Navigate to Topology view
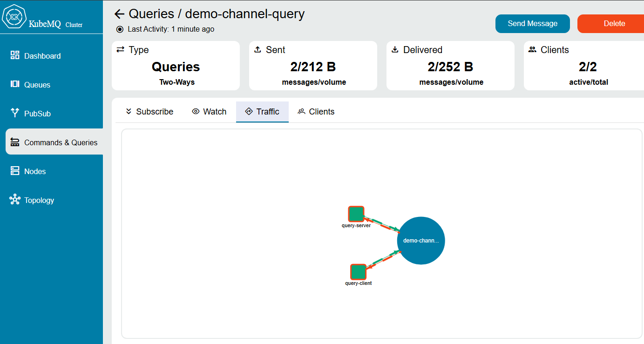Viewport: 644px width, 344px height. pyautogui.click(x=39, y=200)
